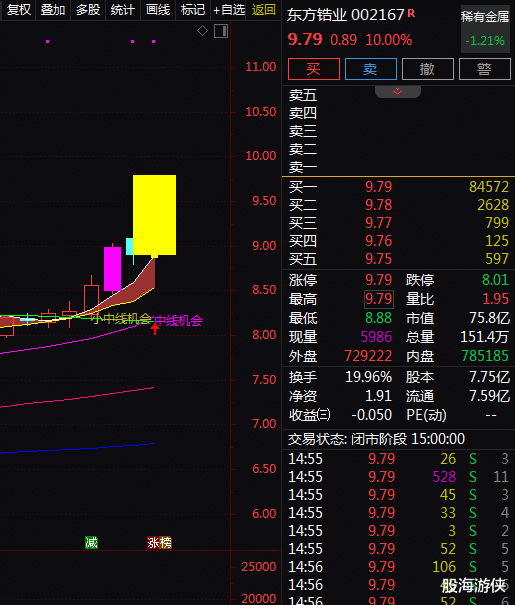Click the 交易状态 闭市阶段 status line
Screen dimensions: 515x605
tap(377, 439)
